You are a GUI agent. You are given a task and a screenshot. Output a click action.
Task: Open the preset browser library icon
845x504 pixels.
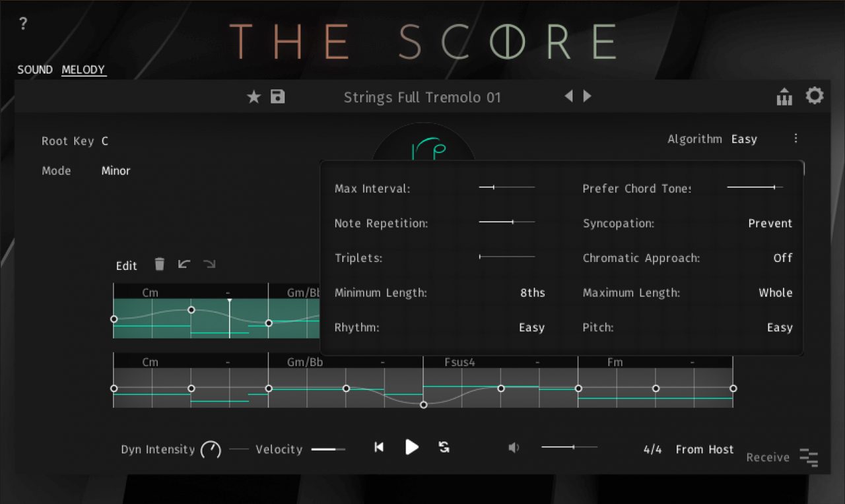click(x=784, y=96)
